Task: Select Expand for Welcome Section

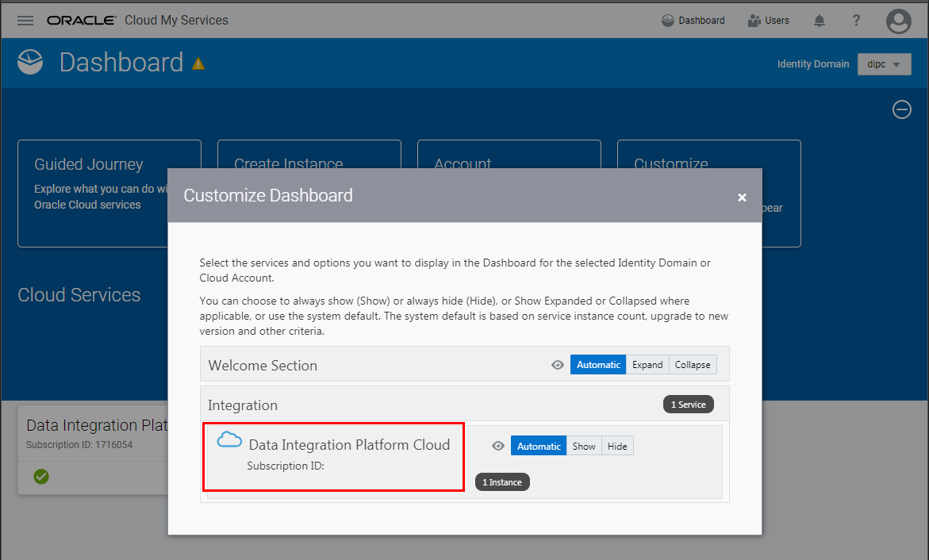Action: 647,365
